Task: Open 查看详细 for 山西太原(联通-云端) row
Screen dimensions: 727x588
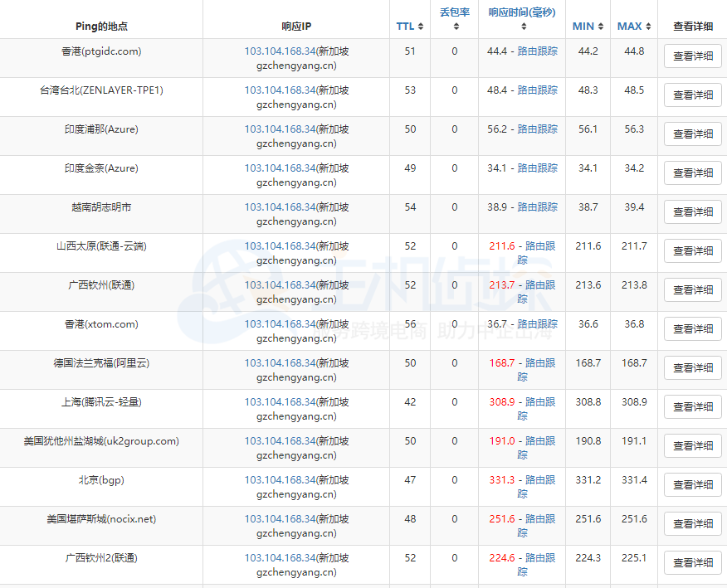Action: 693,250
